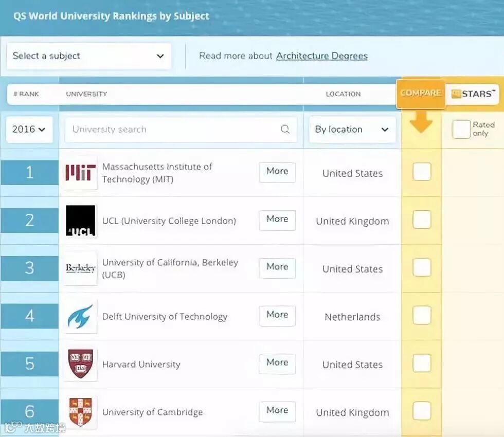Open UCL (University College London) name
This screenshot has height=437, width=504.
[169, 221]
